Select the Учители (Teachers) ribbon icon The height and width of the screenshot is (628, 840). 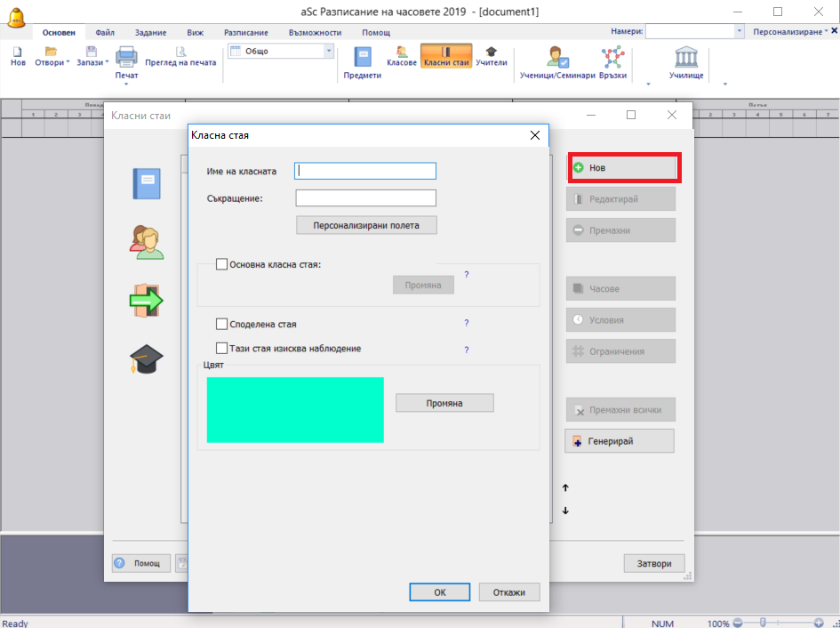coord(491,56)
